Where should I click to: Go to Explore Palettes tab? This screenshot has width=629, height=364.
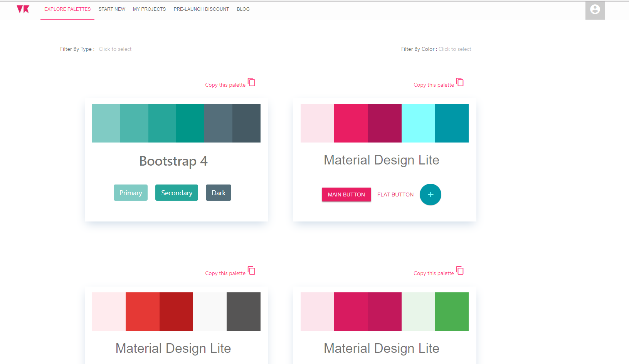(67, 9)
